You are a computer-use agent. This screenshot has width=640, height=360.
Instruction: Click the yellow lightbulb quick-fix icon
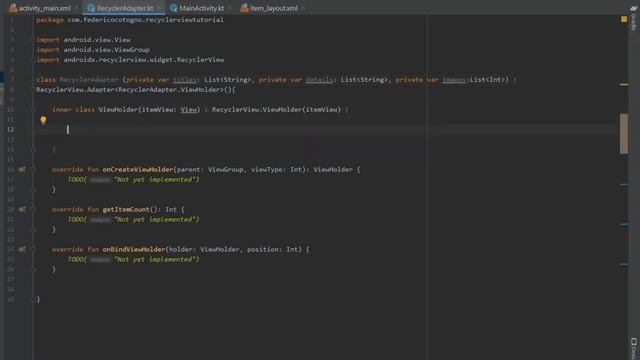(x=43, y=120)
